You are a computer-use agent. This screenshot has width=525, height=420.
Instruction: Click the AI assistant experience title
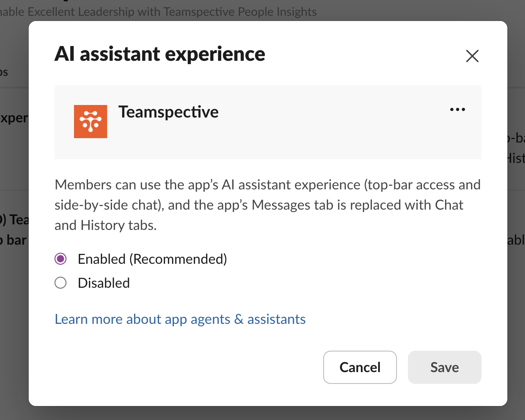[160, 54]
